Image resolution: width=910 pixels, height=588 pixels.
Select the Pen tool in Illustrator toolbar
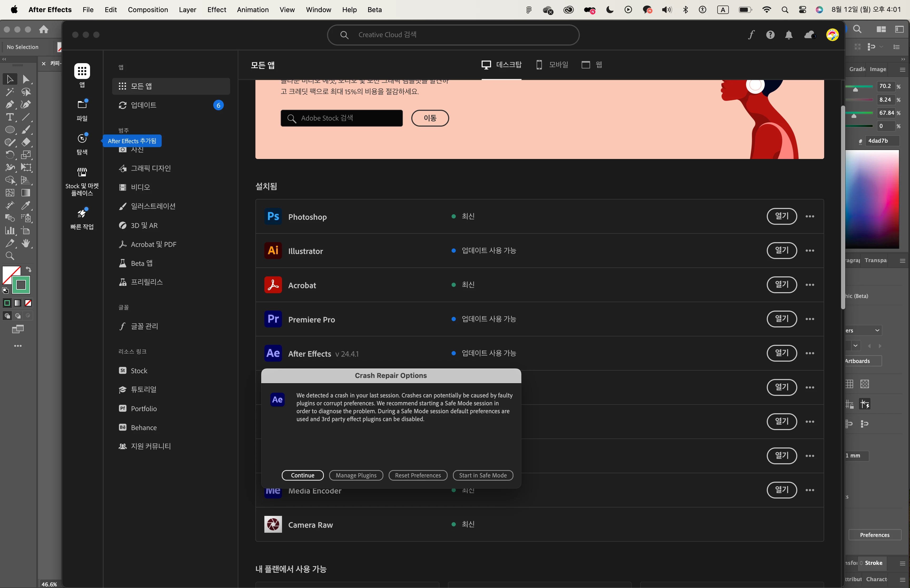tap(9, 104)
